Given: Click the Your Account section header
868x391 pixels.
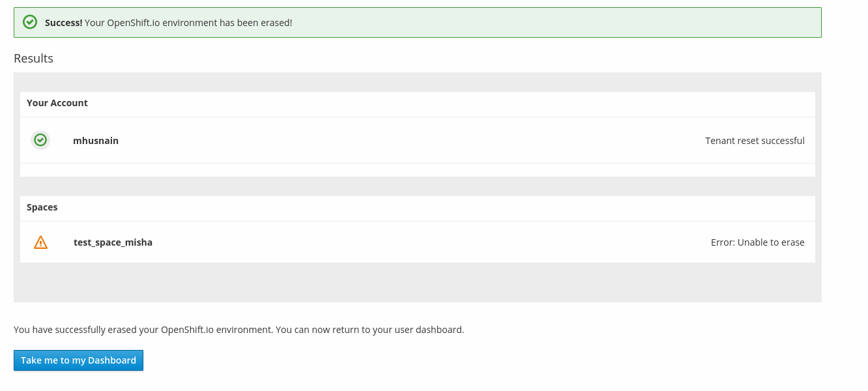Looking at the screenshot, I should coord(57,103).
